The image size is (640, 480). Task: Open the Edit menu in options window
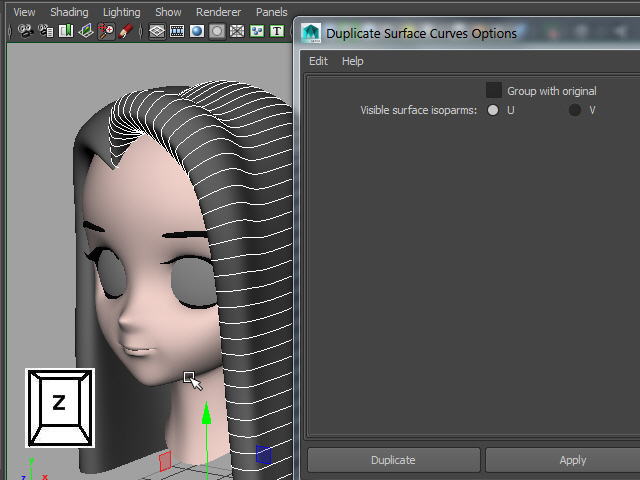click(318, 61)
